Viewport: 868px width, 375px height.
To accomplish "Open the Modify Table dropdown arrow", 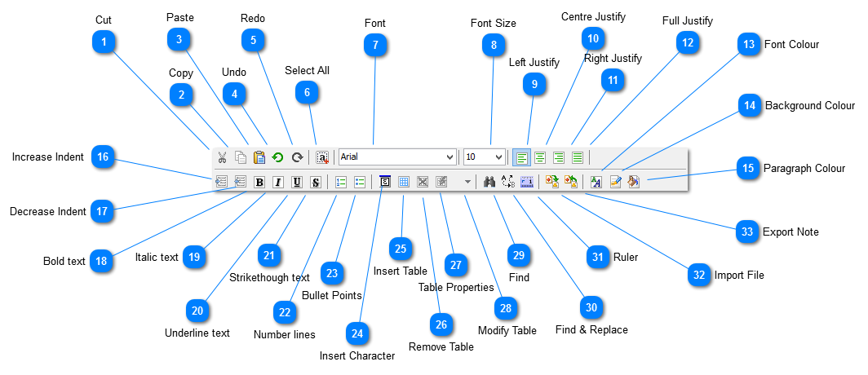I will 467,183.
